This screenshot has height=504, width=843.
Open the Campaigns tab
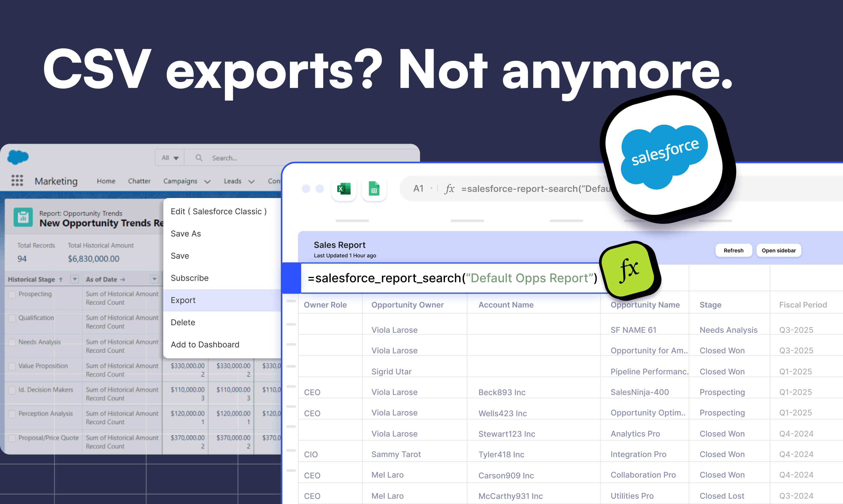point(180,181)
